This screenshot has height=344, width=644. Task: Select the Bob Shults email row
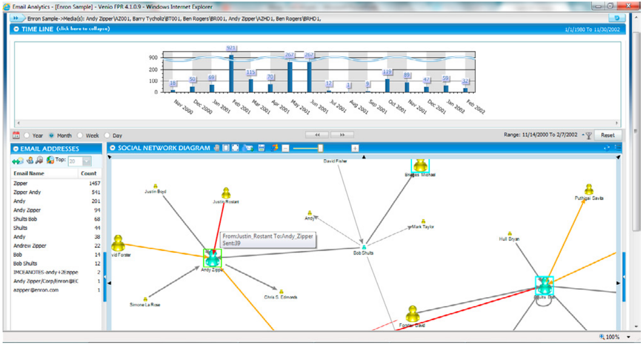(57, 263)
